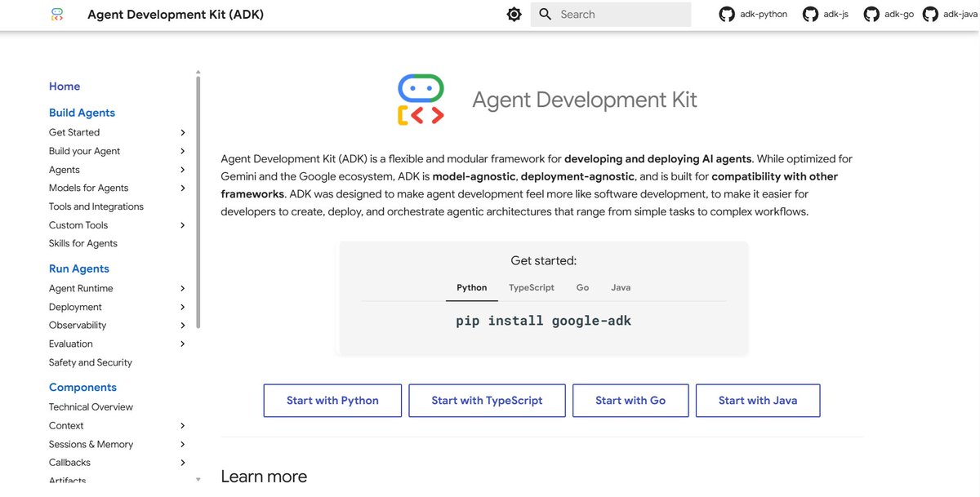Open the Run Agents section heading
980x497 pixels.
point(79,268)
